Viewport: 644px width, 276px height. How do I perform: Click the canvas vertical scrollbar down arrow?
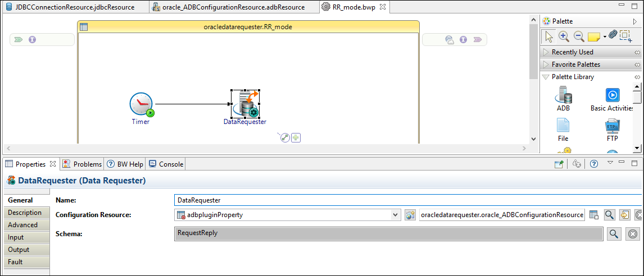point(533,140)
